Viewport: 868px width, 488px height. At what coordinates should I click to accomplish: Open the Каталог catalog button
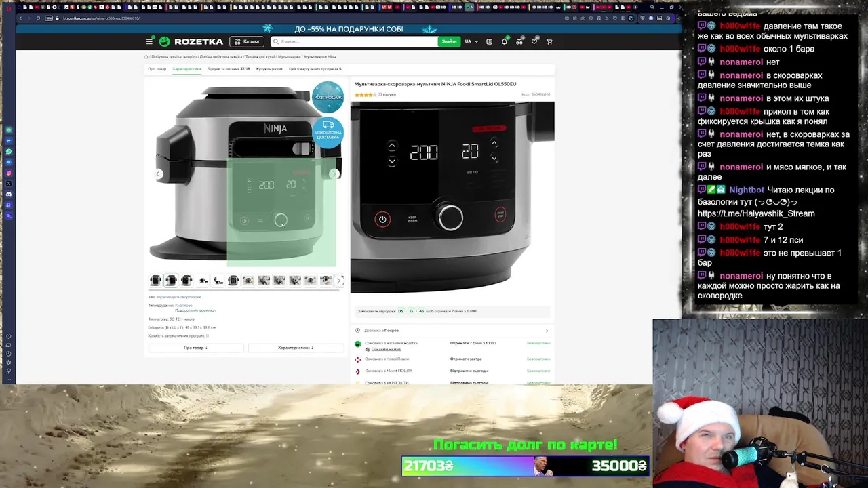pyautogui.click(x=247, y=41)
